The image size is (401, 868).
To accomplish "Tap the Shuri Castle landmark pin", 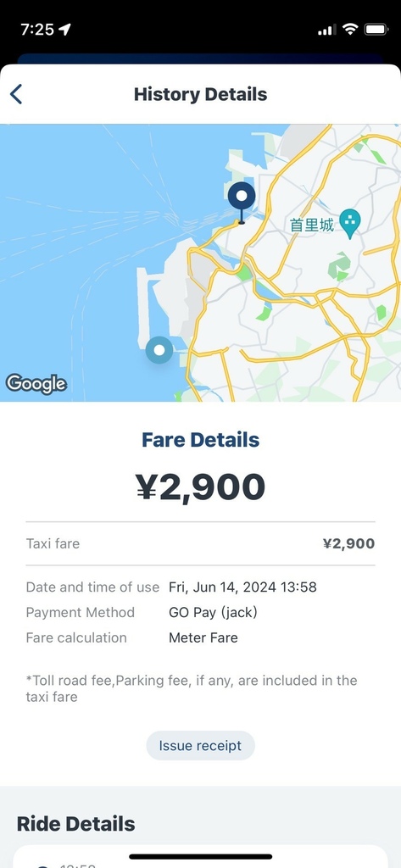I will pos(349,224).
